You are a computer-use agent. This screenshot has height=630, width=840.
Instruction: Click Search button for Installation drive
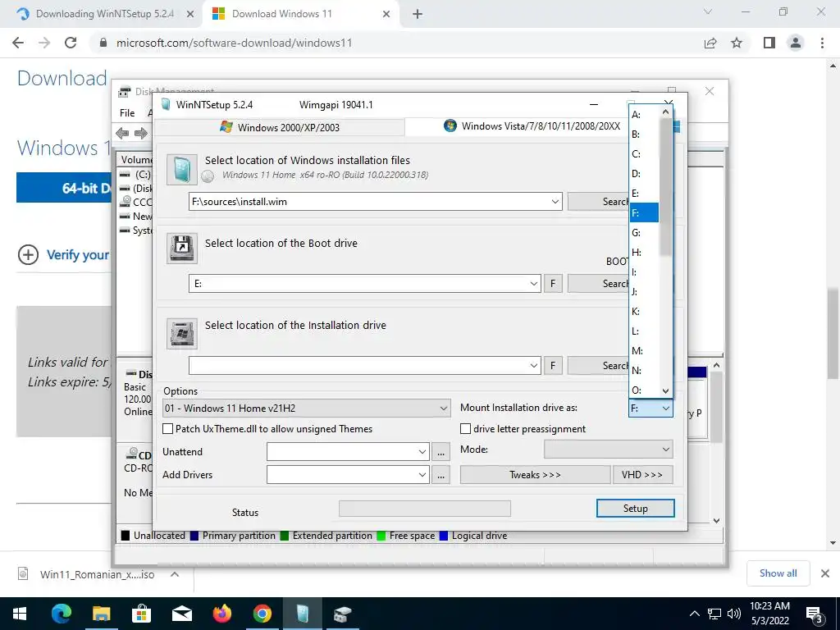[x=598, y=366]
